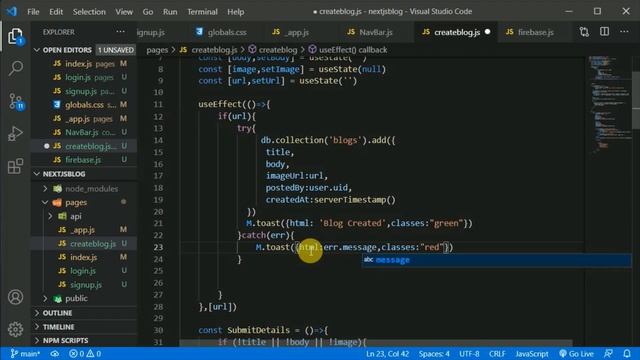The image size is (640, 360).
Task: Switch to the globals.css tab
Action: (x=221, y=32)
